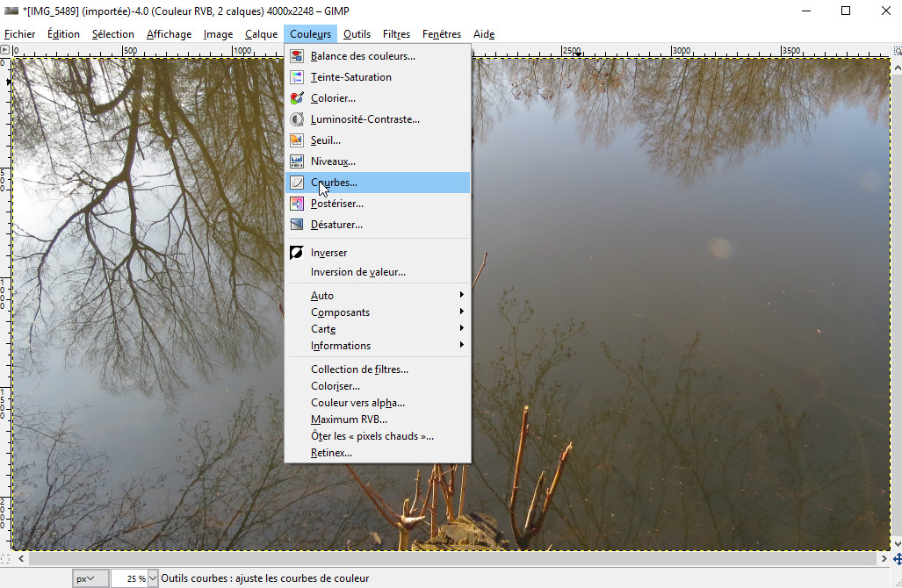The image size is (902, 588).
Task: Open the Affichage menu
Action: 169,34
